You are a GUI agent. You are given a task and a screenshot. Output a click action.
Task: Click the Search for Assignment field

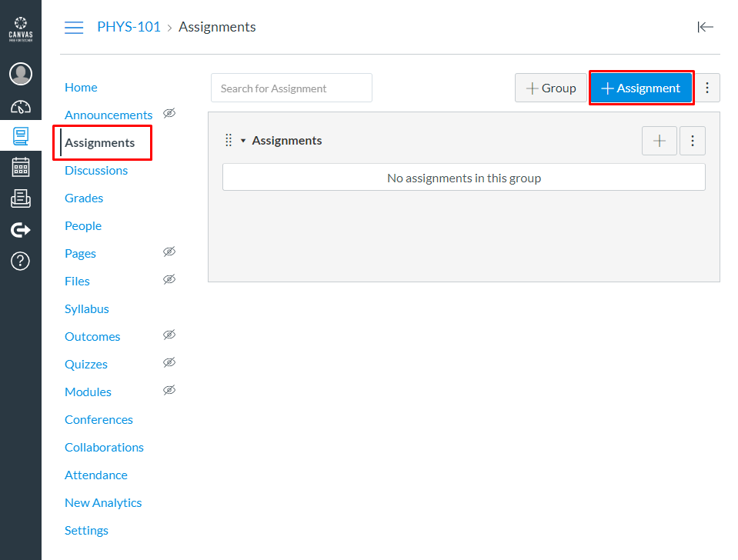pos(291,88)
